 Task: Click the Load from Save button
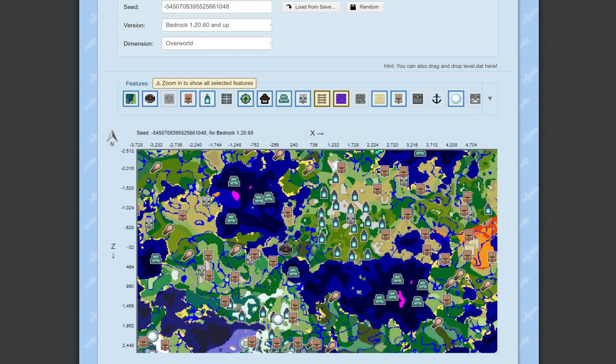[311, 7]
